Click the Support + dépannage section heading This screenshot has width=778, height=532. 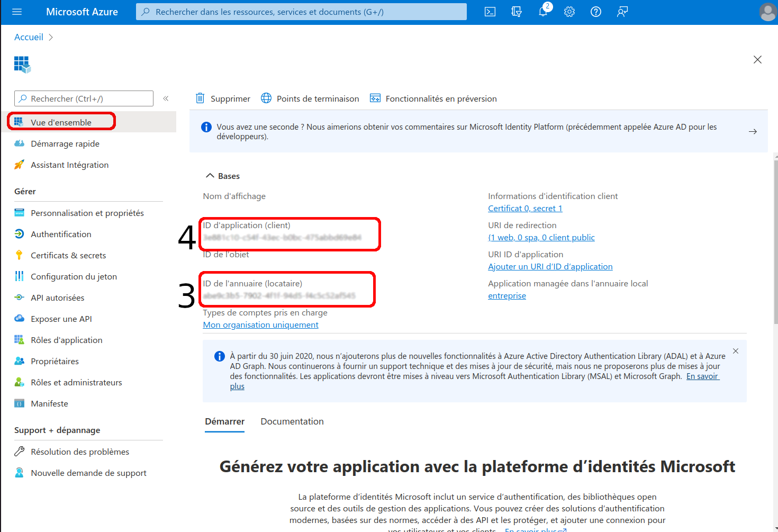tap(57, 430)
